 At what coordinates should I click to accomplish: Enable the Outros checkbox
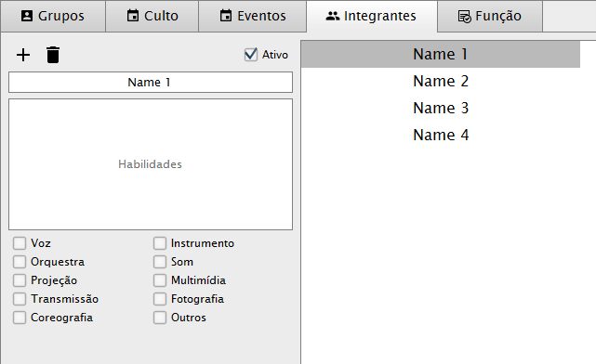coord(160,318)
